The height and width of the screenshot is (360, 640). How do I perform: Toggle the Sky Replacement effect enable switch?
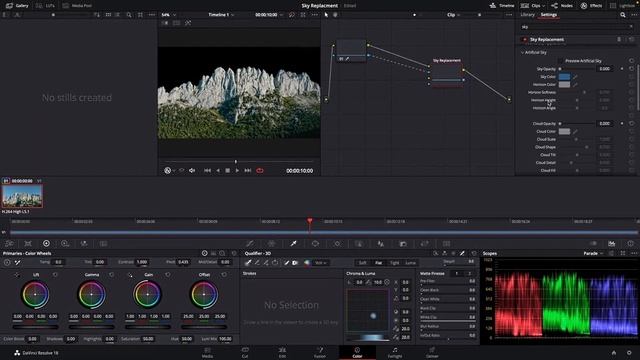[x=524, y=40]
